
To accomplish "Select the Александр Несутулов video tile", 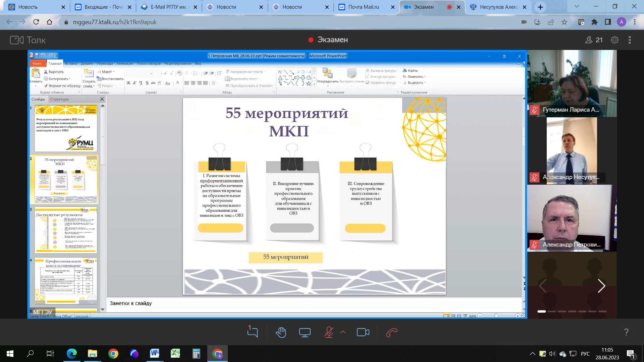I will pyautogui.click(x=572, y=151).
